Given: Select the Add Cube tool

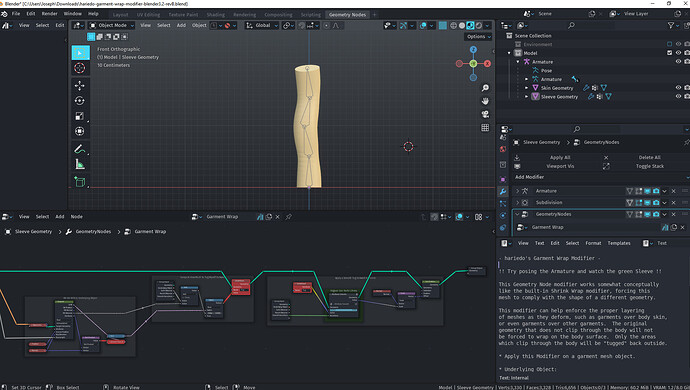Looking at the screenshot, I should pyautogui.click(x=80, y=181).
